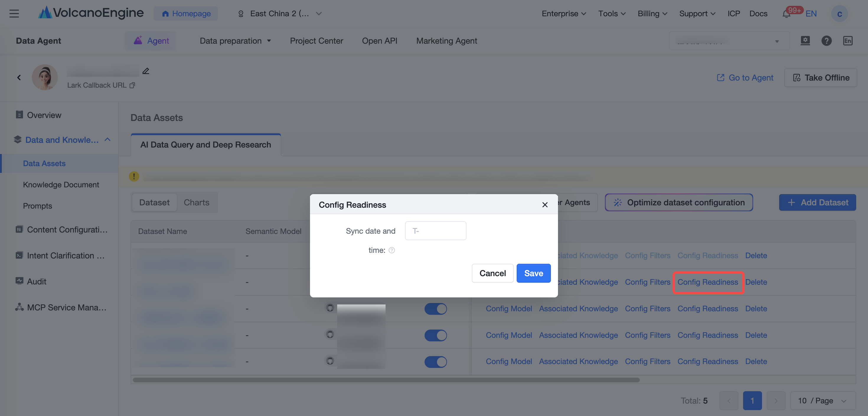Click the help question mark icon
This screenshot has width=868, height=416.
pyautogui.click(x=826, y=41)
